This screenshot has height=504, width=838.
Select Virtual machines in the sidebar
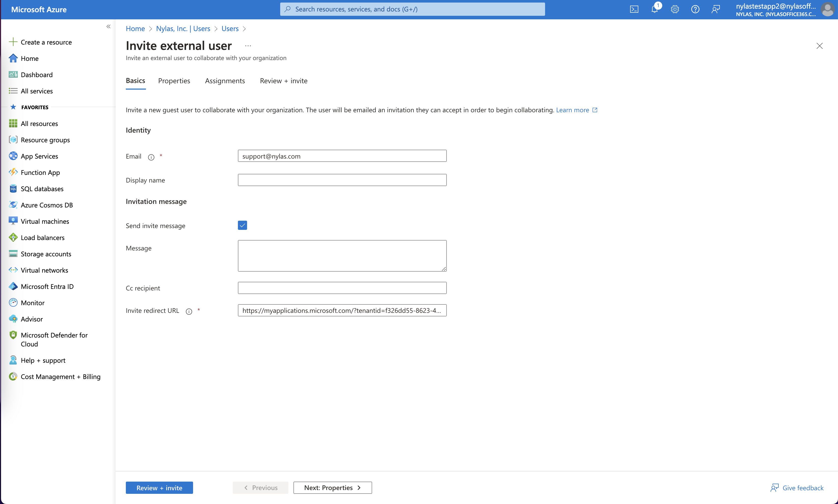click(x=45, y=221)
